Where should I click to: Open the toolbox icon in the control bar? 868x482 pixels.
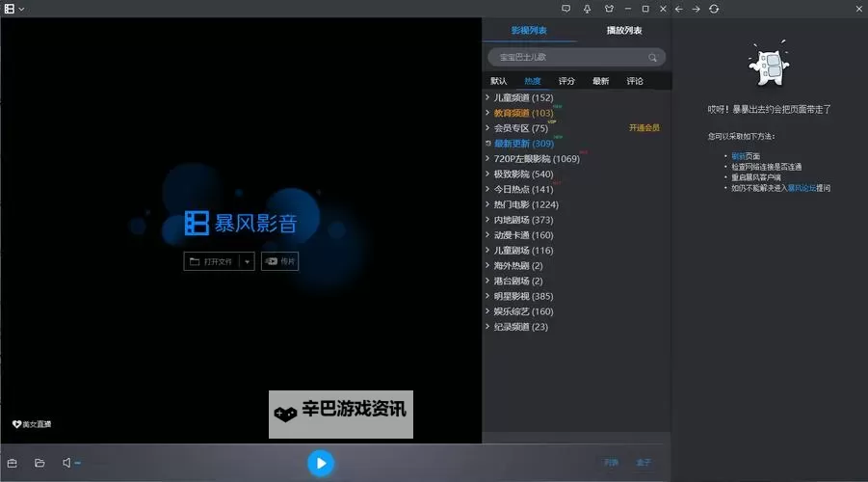coord(13,463)
